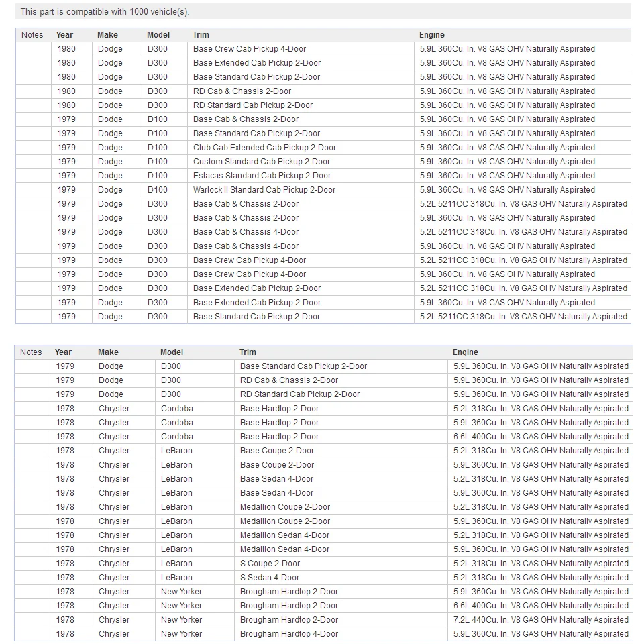The height and width of the screenshot is (644, 644).
Task: Click D100 model cell in Warlock II row
Action: coord(157,190)
